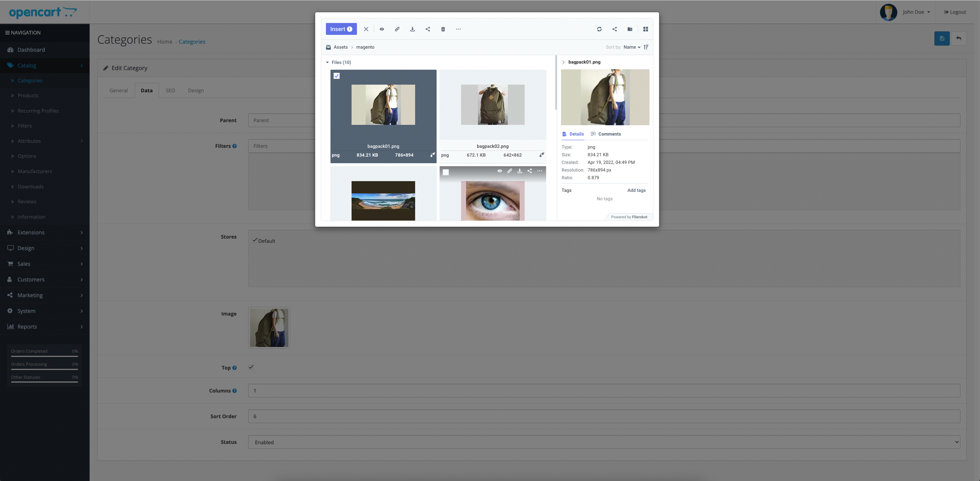Refresh the file list

[x=599, y=29]
